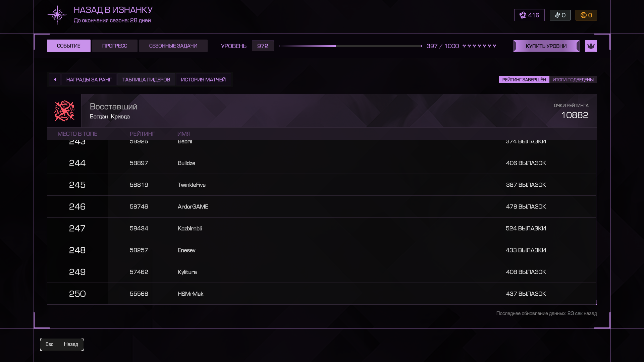Click the star icons after 397 / 1000
The image size is (644, 362).
(x=479, y=46)
